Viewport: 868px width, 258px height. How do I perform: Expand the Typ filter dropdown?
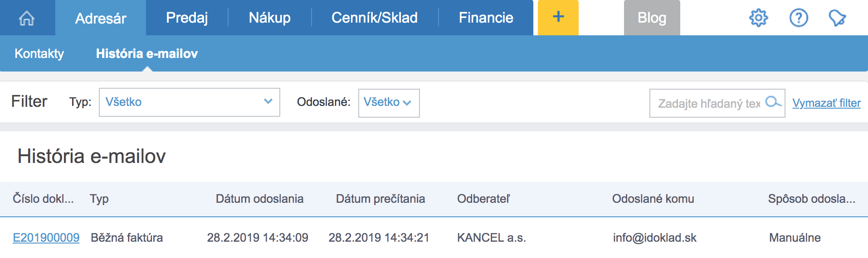189,102
